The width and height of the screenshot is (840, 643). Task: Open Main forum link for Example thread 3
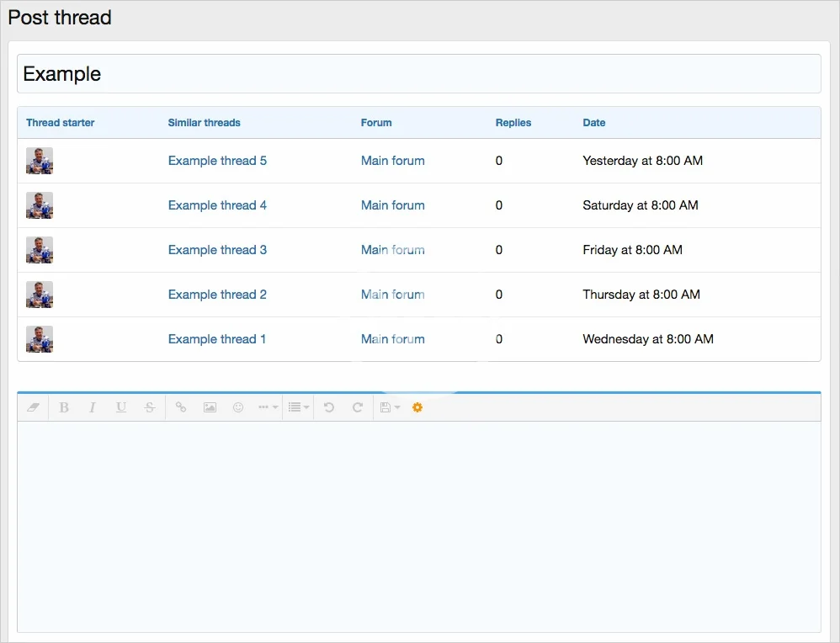(392, 250)
